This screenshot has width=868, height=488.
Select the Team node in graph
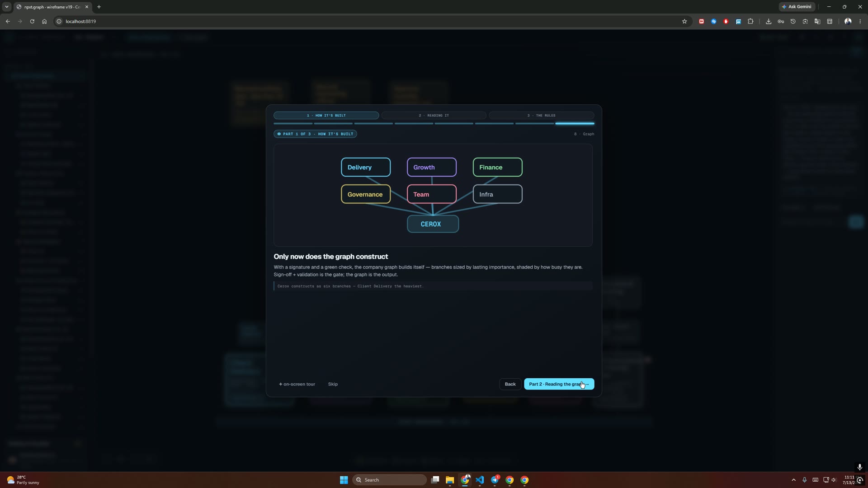[x=432, y=194]
